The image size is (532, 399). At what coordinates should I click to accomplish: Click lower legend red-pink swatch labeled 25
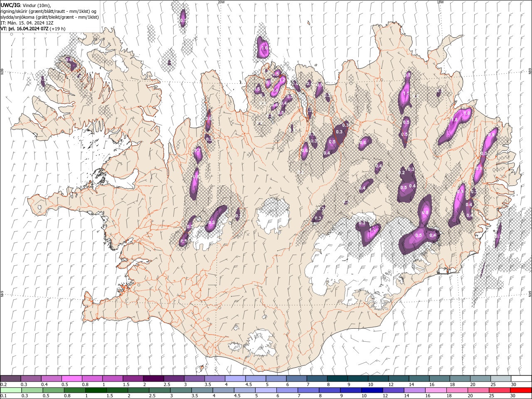click(x=499, y=390)
